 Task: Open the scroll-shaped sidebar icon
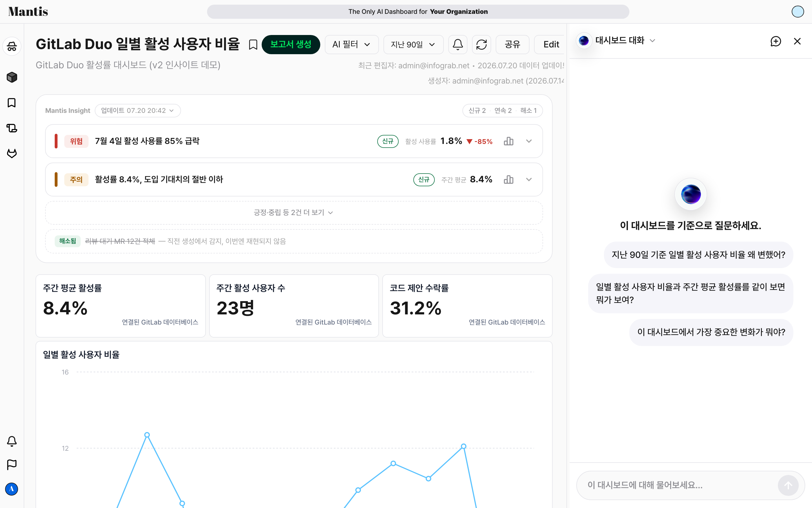click(x=12, y=128)
